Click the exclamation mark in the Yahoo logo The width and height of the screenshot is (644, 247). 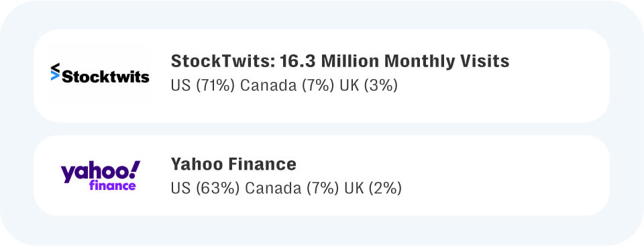click(x=135, y=169)
